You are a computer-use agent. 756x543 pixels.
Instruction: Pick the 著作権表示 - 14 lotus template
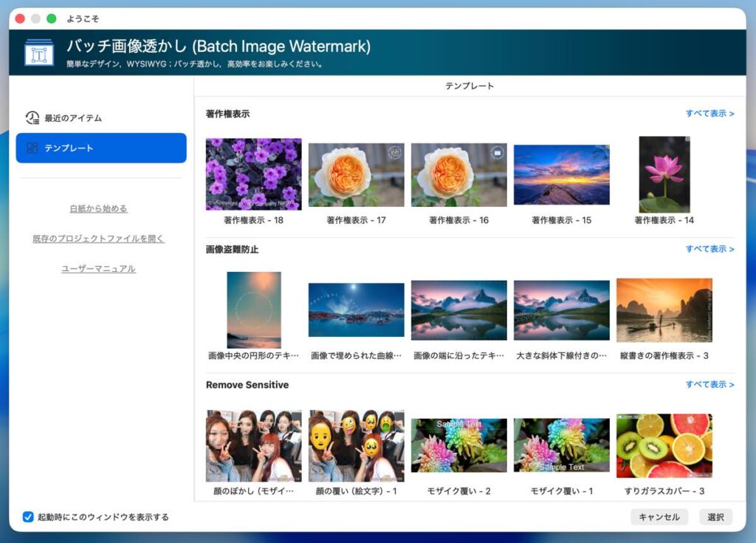click(664, 174)
